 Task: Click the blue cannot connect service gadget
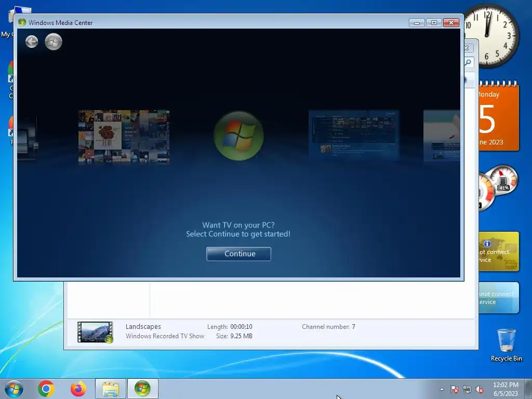pyautogui.click(x=499, y=298)
